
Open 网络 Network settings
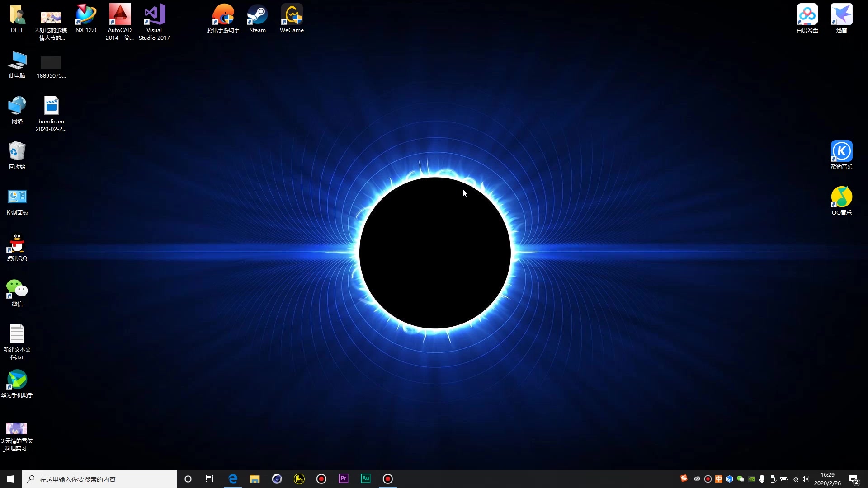pyautogui.click(x=16, y=108)
